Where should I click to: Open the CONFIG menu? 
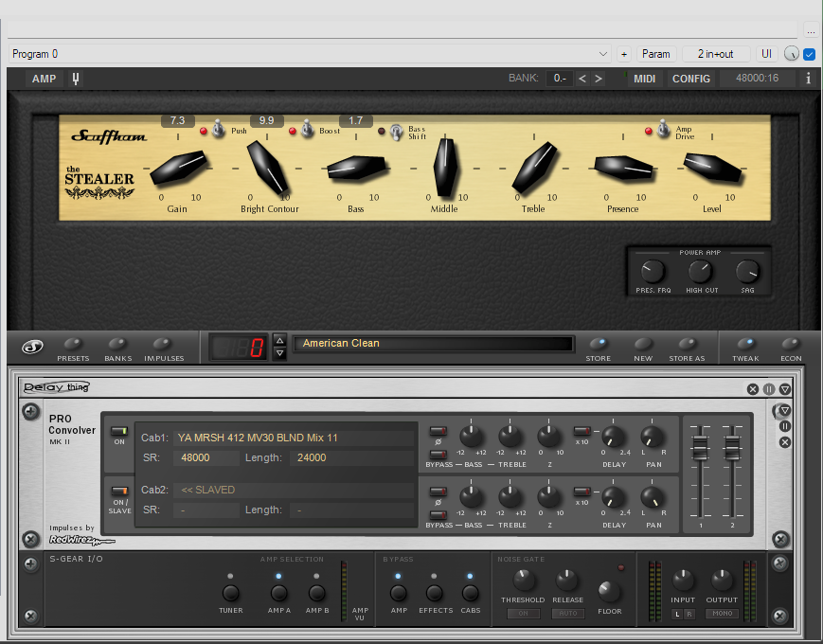[691, 79]
